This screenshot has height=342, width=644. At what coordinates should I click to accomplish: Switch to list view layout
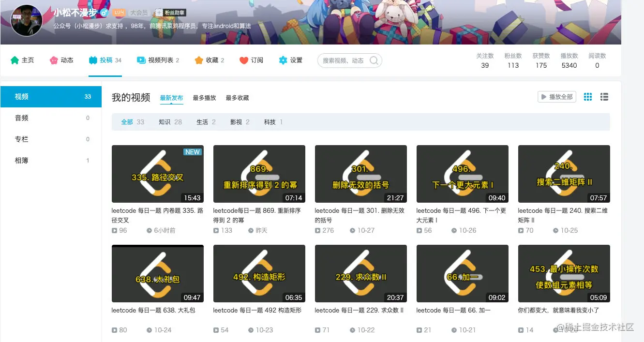(x=604, y=97)
